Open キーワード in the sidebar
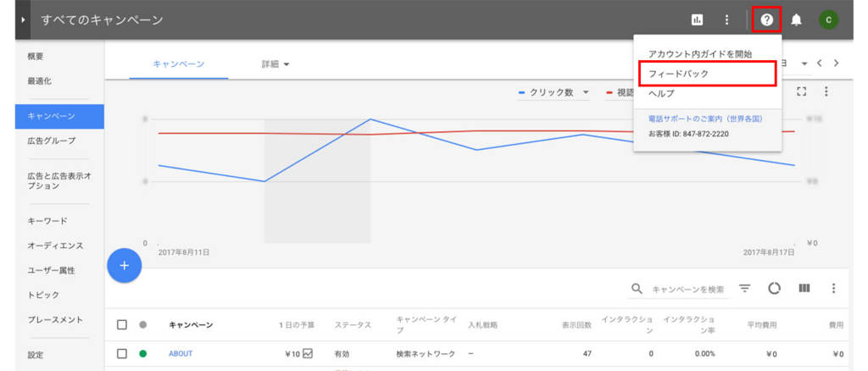The width and height of the screenshot is (868, 371). (x=47, y=220)
